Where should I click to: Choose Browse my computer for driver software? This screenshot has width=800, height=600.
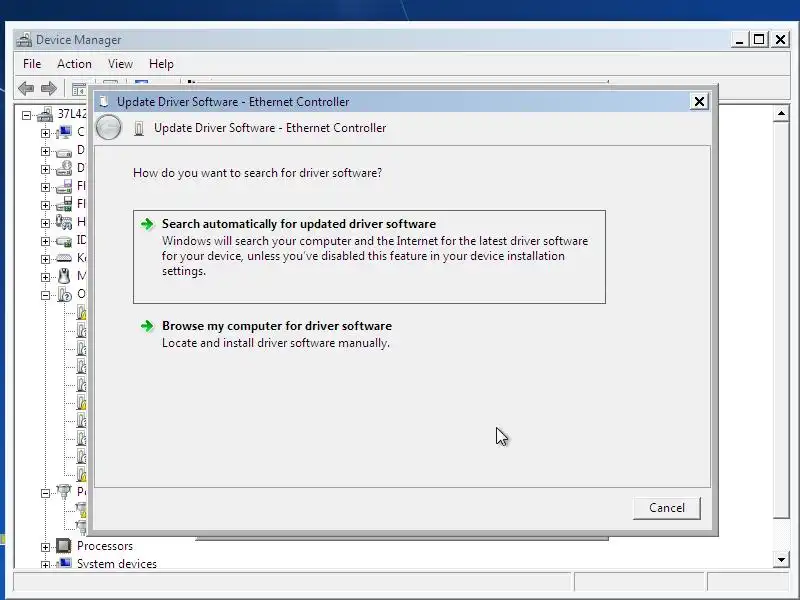click(x=369, y=334)
